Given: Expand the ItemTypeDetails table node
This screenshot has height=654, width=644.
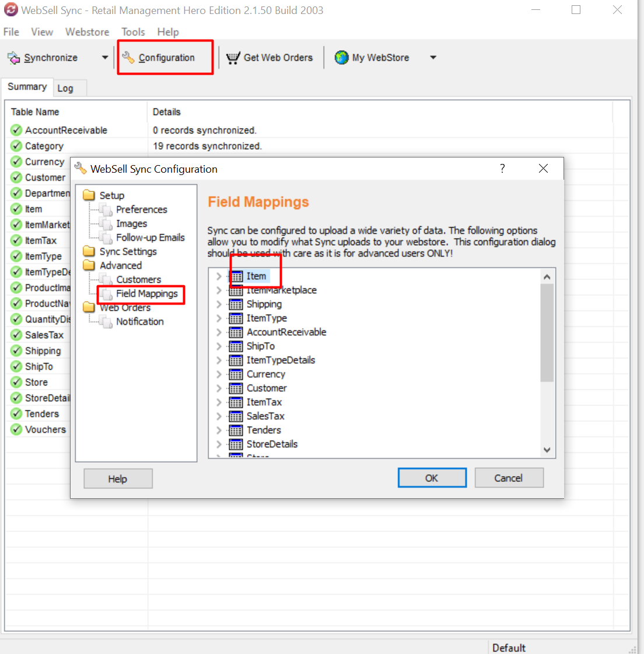Looking at the screenshot, I should point(219,361).
